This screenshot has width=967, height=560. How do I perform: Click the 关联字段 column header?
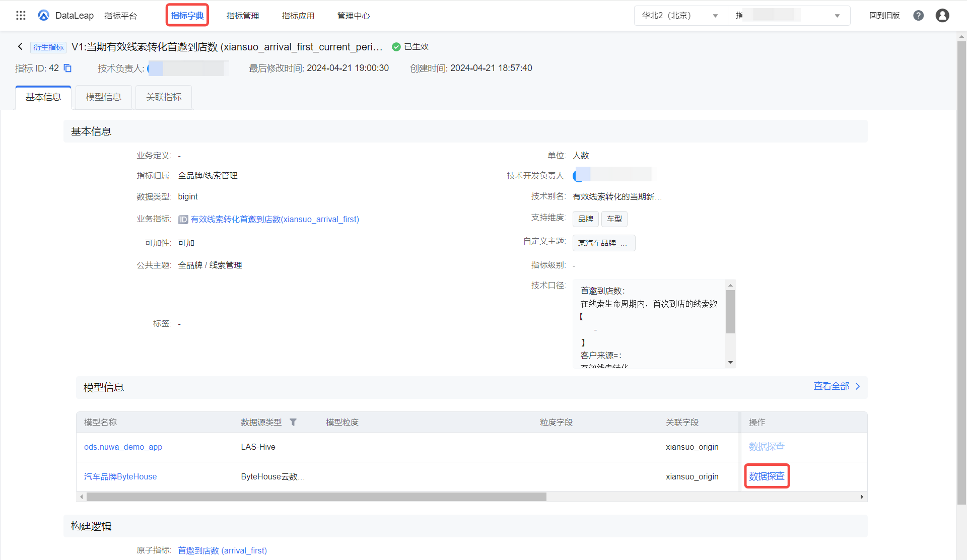coord(682,422)
